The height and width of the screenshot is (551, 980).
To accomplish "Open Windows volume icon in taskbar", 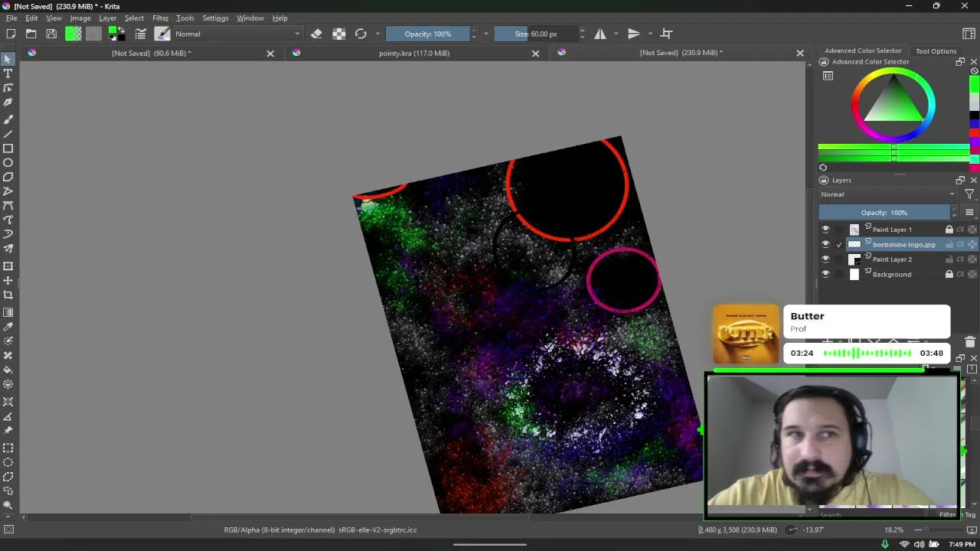I will pos(919,545).
